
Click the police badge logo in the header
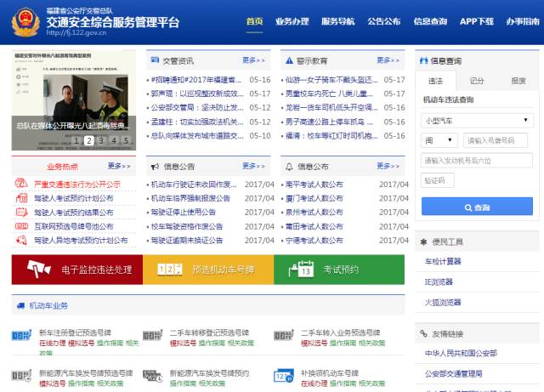(25, 22)
